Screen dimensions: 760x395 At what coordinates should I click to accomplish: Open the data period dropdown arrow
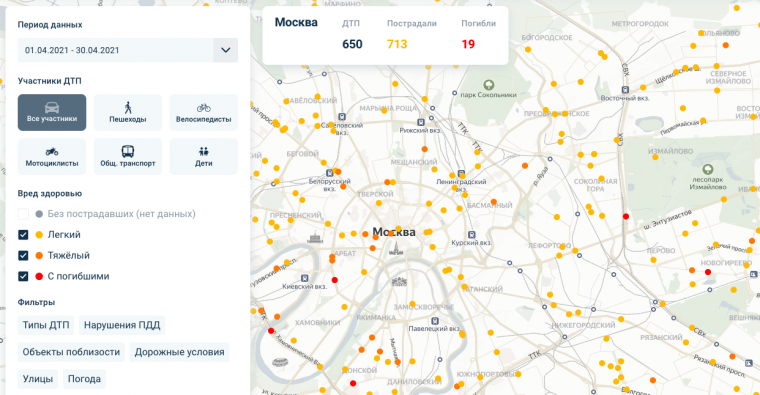pyautogui.click(x=226, y=50)
